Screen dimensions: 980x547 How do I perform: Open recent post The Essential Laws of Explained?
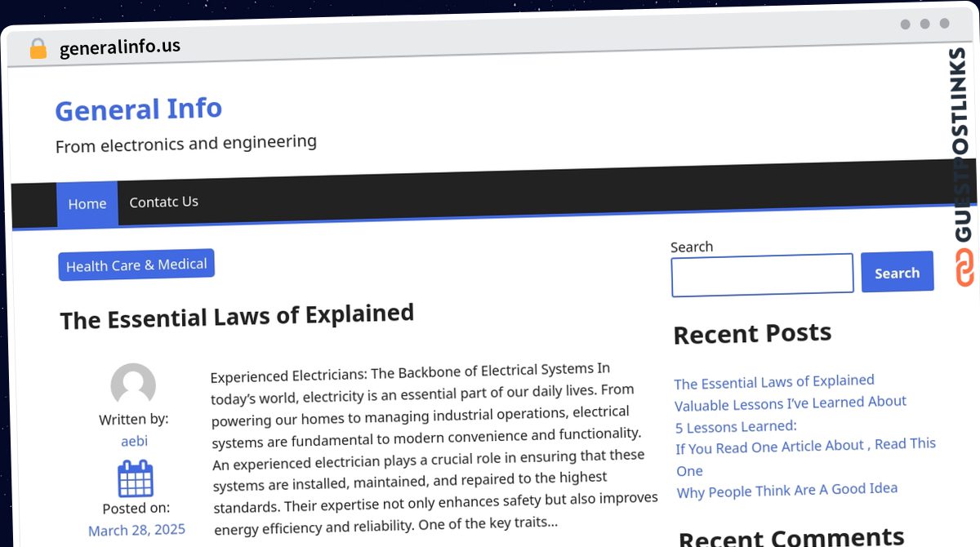click(774, 381)
